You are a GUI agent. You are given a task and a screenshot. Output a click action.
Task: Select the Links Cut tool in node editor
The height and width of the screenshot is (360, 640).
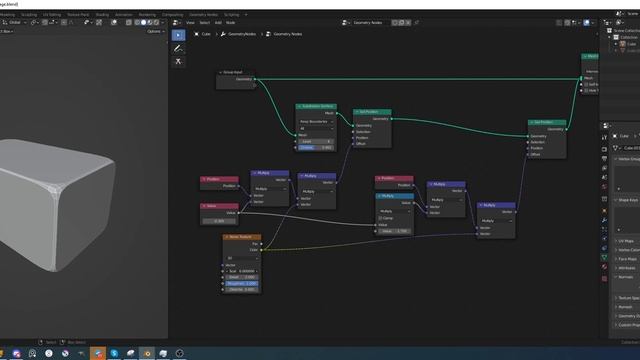pos(178,61)
